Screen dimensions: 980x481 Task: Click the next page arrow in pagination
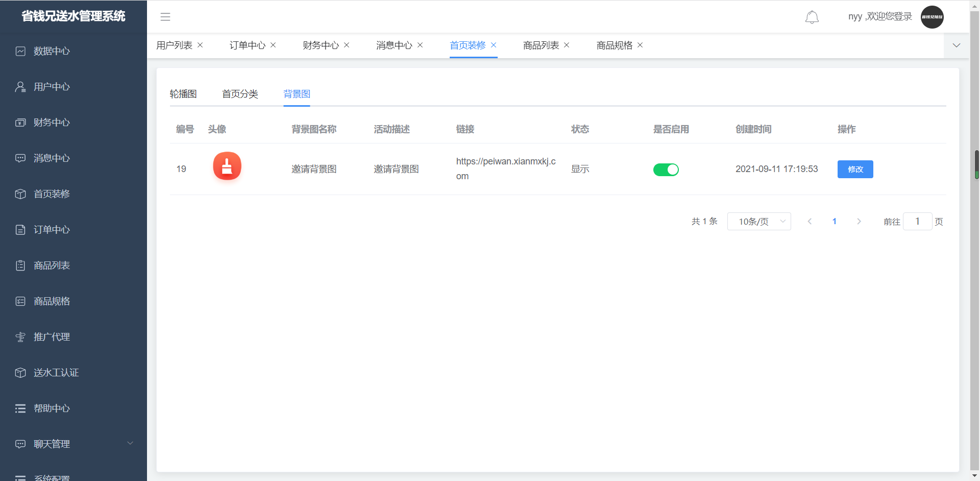[859, 222]
